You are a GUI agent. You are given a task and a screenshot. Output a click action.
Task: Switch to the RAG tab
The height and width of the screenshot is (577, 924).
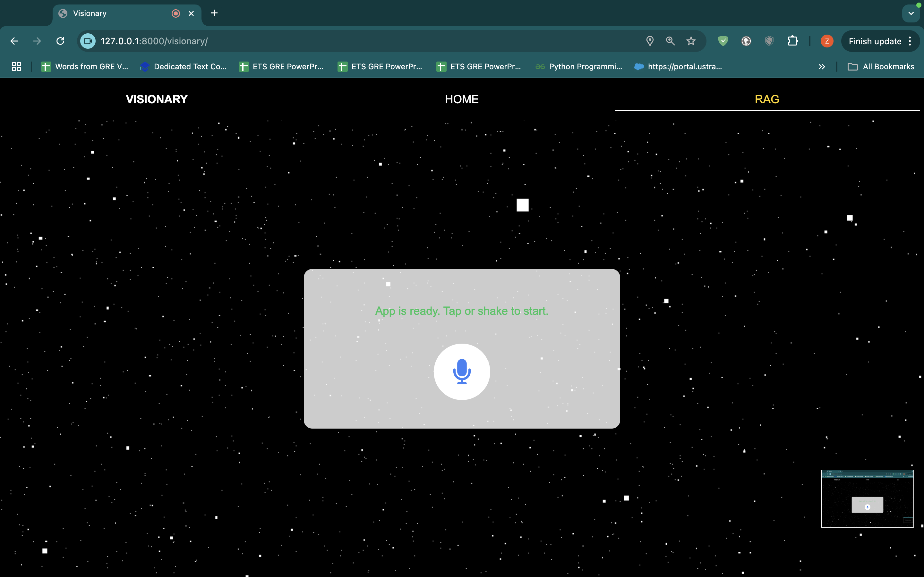click(767, 99)
